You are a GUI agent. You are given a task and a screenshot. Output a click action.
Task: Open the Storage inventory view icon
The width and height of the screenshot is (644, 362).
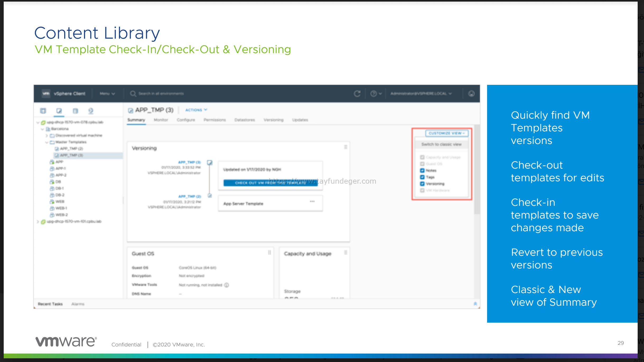coord(75,111)
